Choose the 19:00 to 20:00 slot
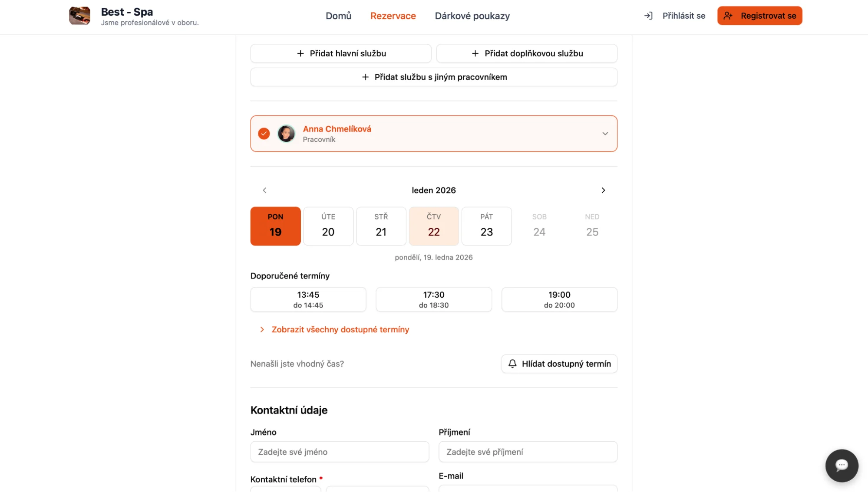This screenshot has height=492, width=868. tap(559, 299)
